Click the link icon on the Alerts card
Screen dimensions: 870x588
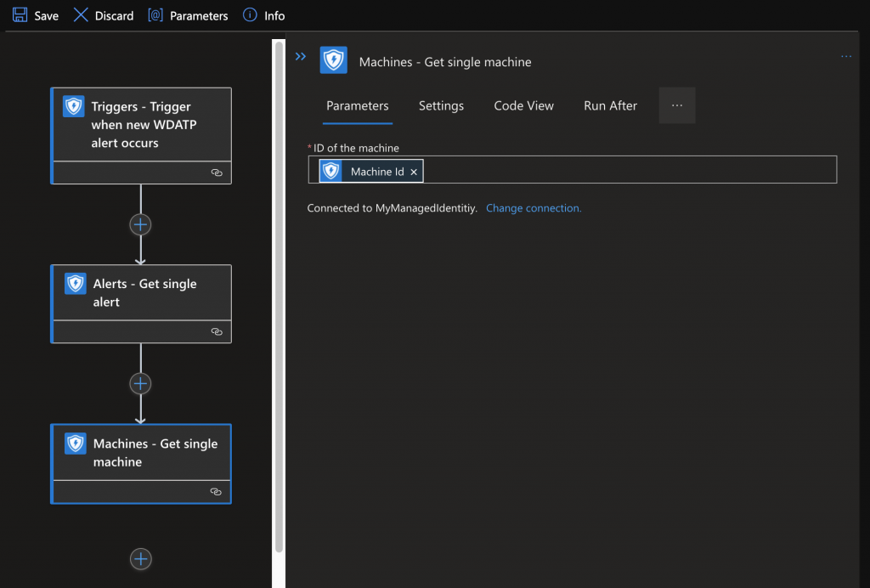(217, 332)
